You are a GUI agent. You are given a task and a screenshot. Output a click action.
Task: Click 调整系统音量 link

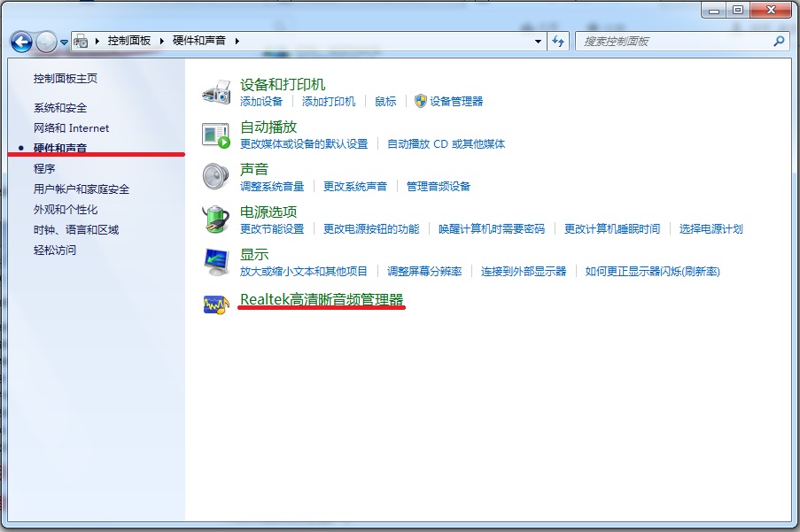(x=272, y=187)
